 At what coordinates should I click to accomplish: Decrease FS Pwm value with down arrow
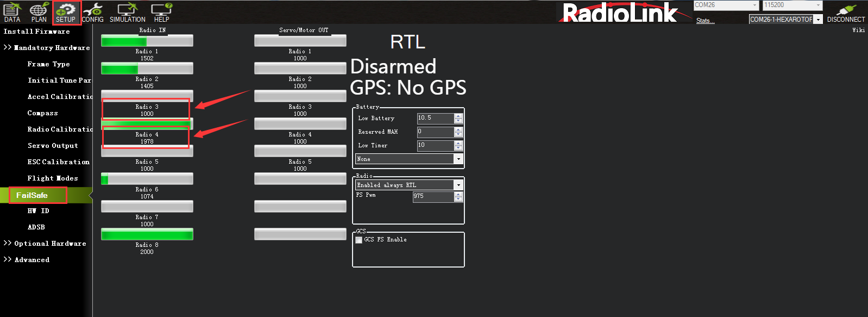[458, 199]
